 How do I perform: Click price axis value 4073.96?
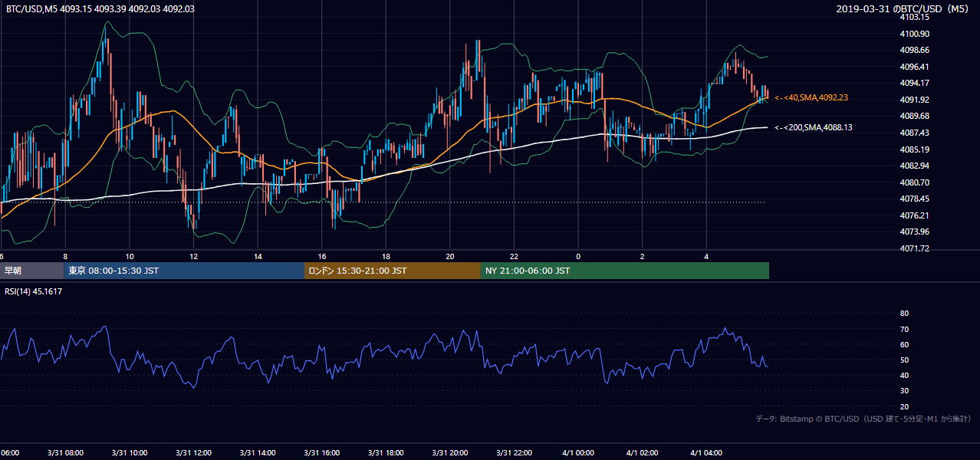click(x=915, y=232)
